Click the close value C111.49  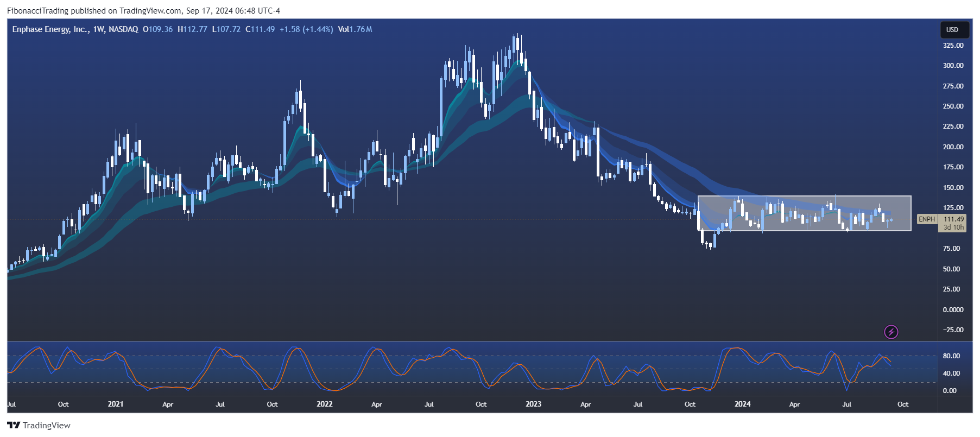(260, 29)
